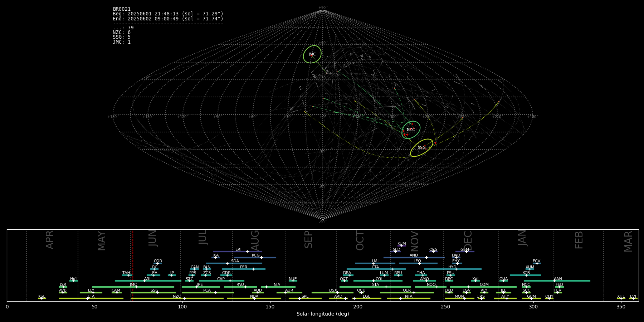This screenshot has height=322, width=644.
Task: Click the JMC shower label on the timeline
Action: point(133,285)
